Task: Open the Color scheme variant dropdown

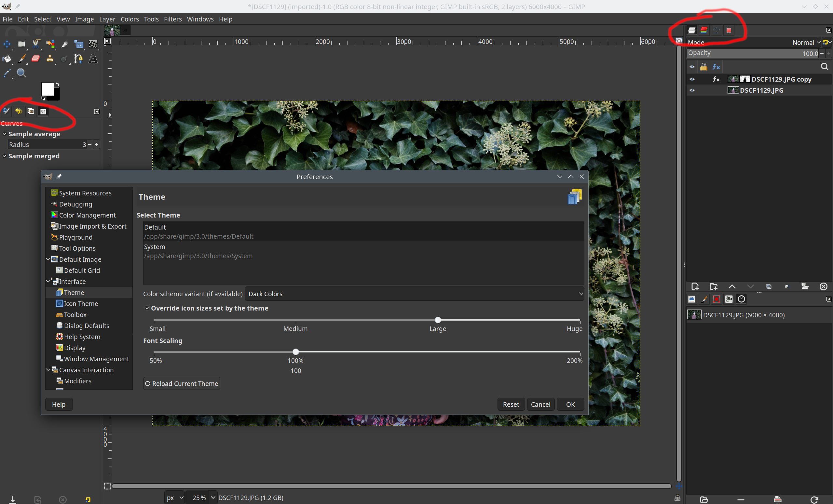Action: tap(414, 294)
